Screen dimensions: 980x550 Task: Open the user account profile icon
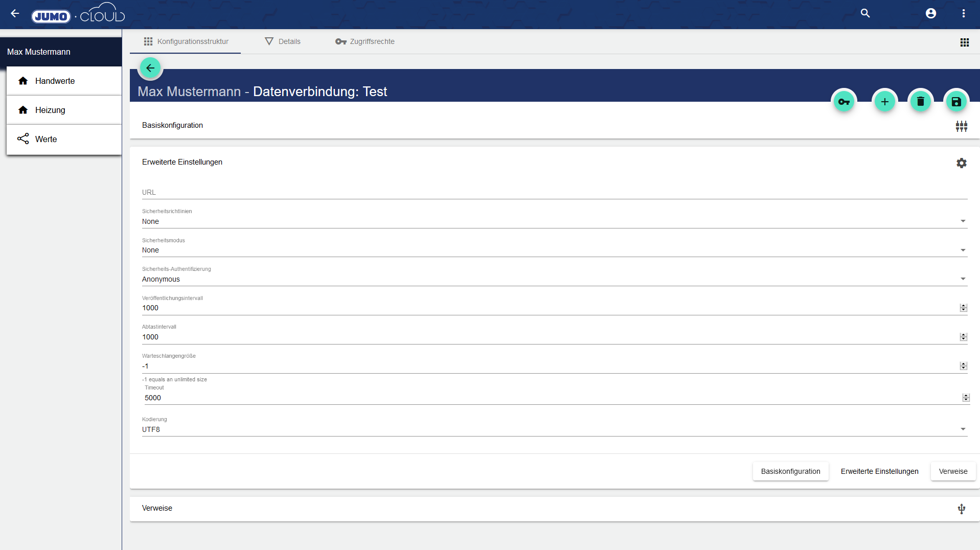coord(930,13)
